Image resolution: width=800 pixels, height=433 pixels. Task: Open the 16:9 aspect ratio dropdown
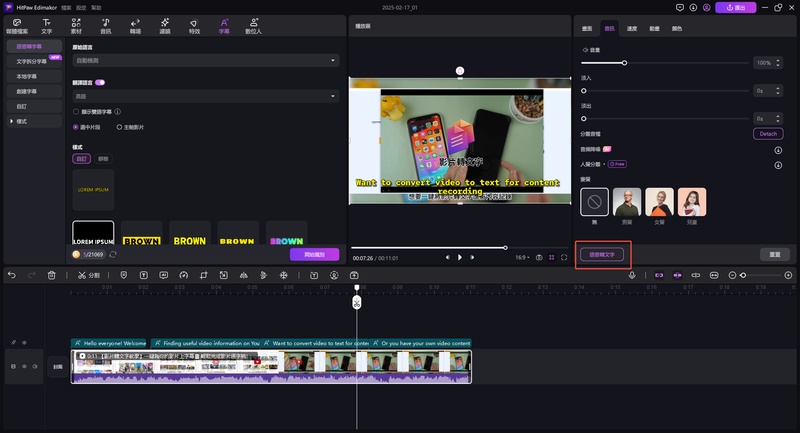tap(522, 258)
